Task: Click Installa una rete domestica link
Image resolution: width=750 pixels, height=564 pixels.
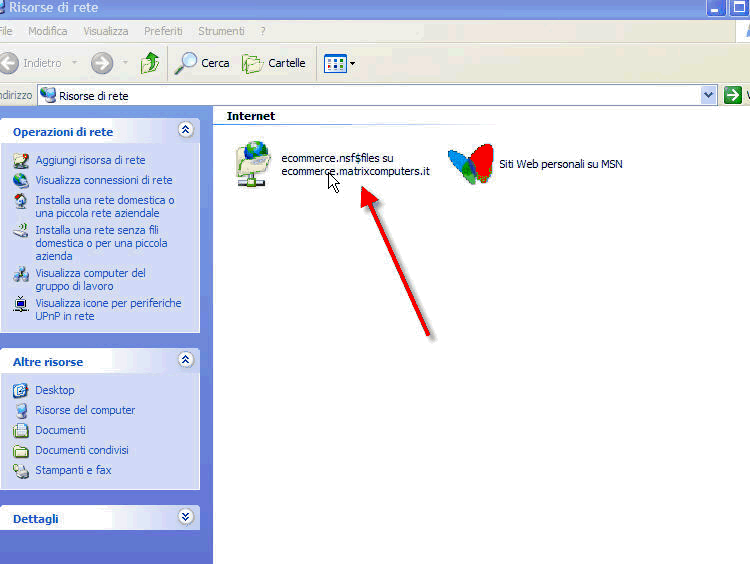Action: click(x=105, y=207)
